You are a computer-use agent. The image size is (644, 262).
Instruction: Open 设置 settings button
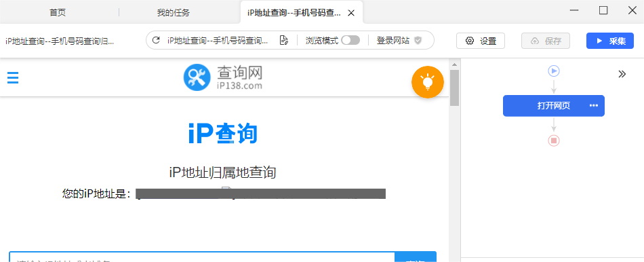481,41
